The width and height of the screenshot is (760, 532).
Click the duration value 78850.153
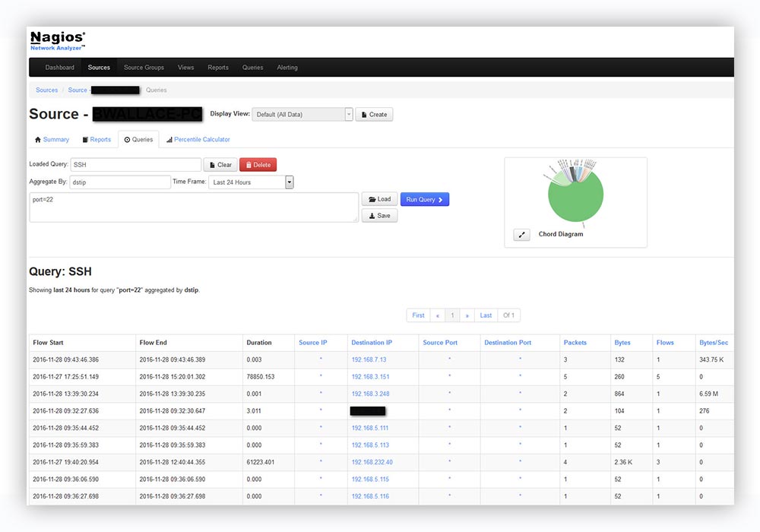pyautogui.click(x=260, y=377)
